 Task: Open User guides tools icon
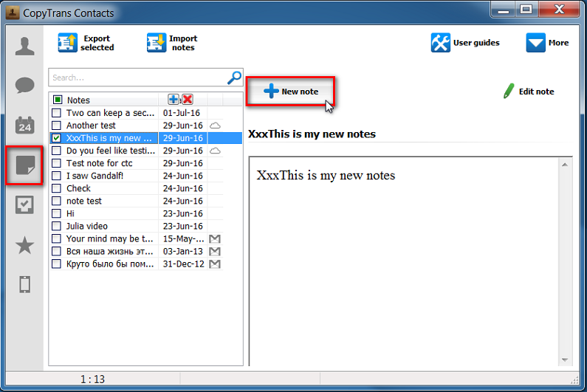(x=440, y=43)
